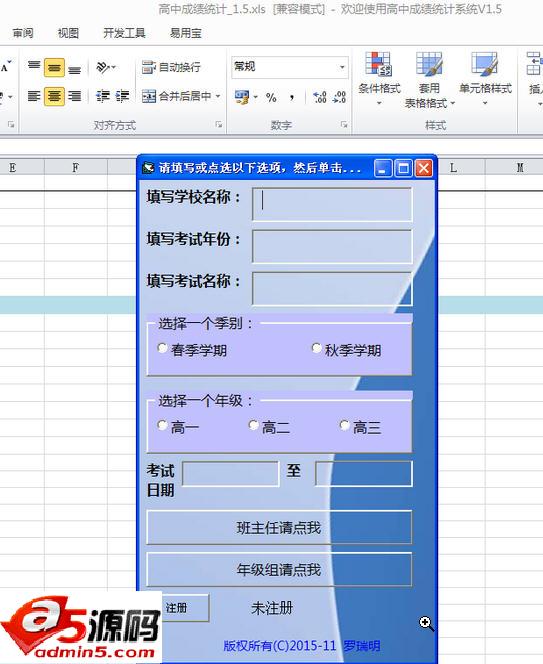Viewport: 543px width, 664px height.
Task: Click the 年级组请点我 button
Action: click(x=279, y=570)
